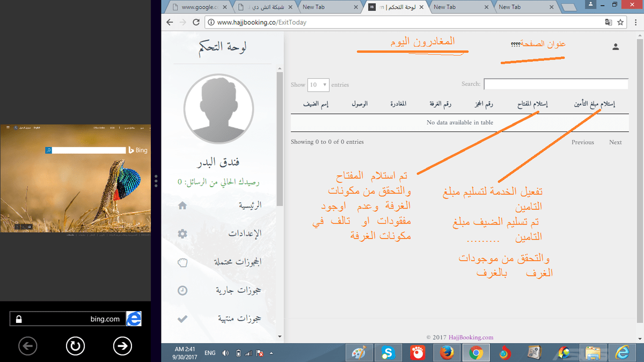Open Firefox from the taskbar
Image resolution: width=644 pixels, height=362 pixels.
tap(447, 352)
